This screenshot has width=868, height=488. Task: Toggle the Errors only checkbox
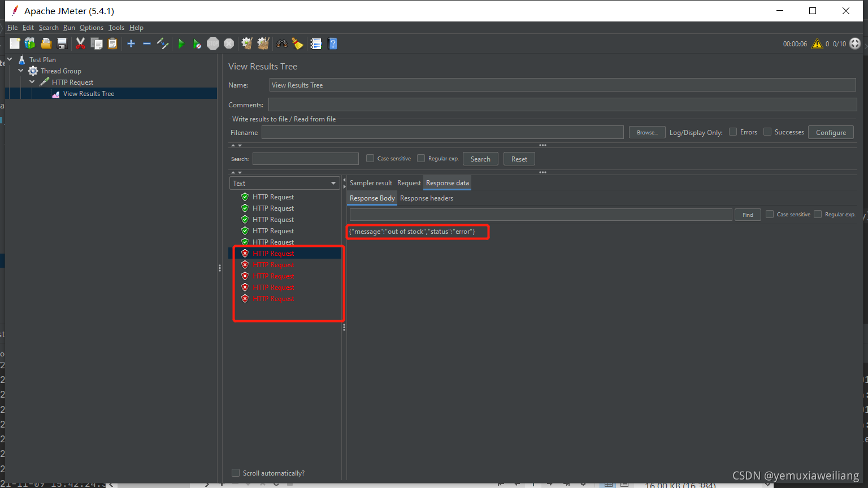tap(733, 132)
